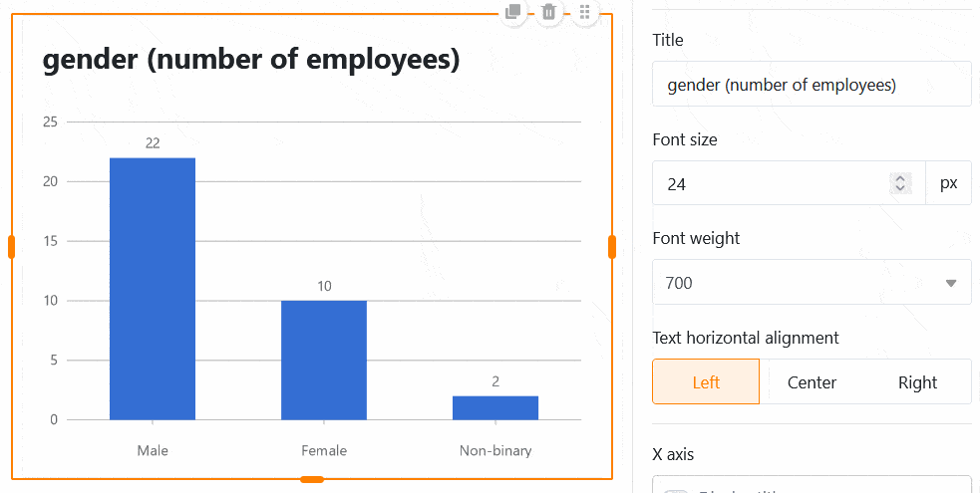980x493 pixels.
Task: Click the Female bar in the chart
Action: tap(324, 360)
